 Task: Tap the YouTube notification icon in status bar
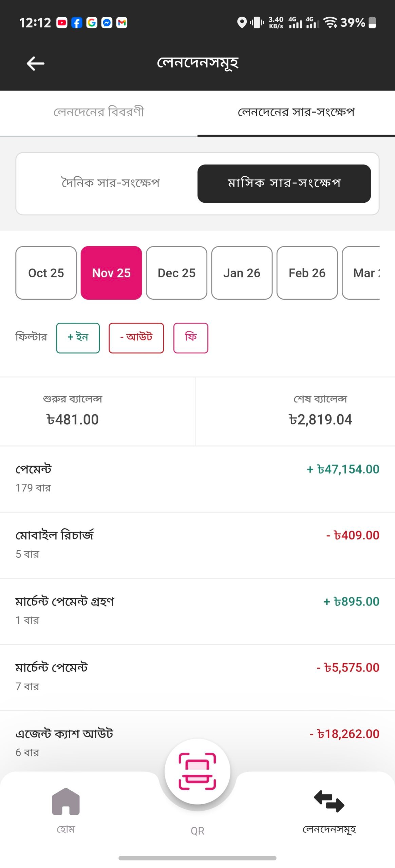62,23
